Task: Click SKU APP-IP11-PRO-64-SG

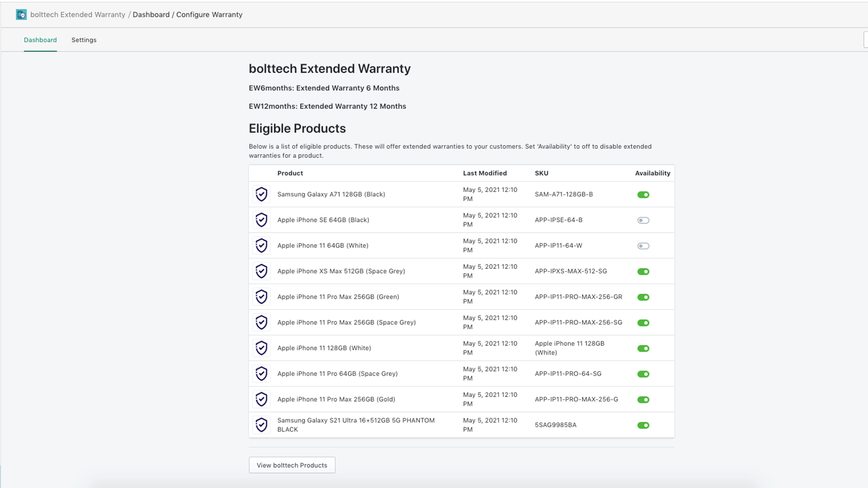Action: [568, 374]
